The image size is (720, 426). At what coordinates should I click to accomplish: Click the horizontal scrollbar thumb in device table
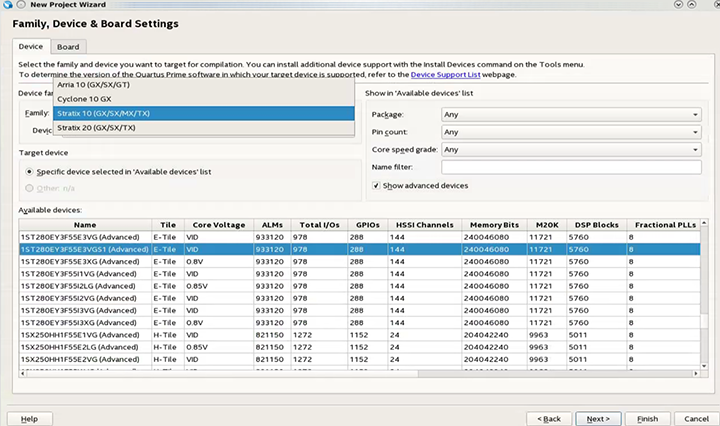coord(222,374)
